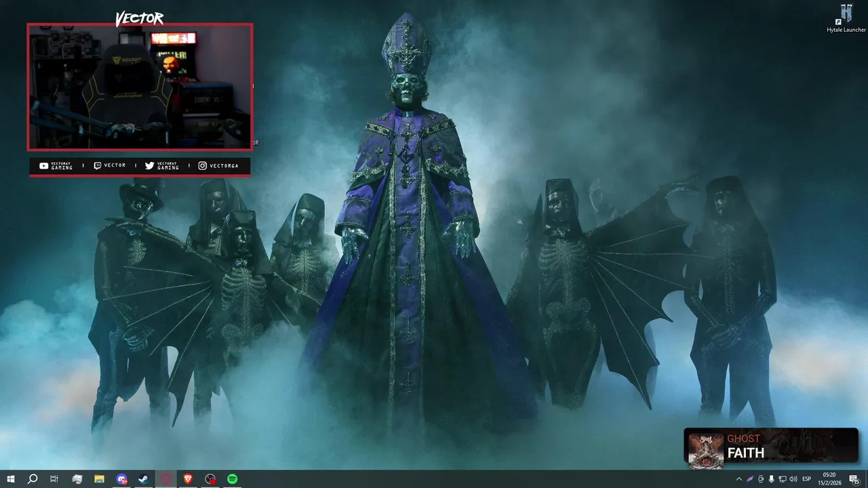Click the taskbar app icon next to Task View

click(77, 479)
